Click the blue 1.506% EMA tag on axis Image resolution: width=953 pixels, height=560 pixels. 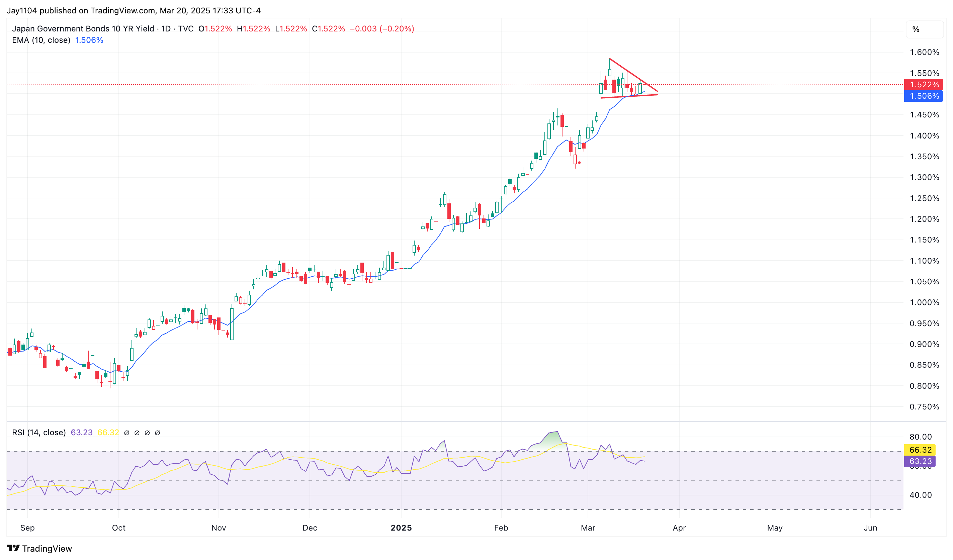(x=923, y=96)
